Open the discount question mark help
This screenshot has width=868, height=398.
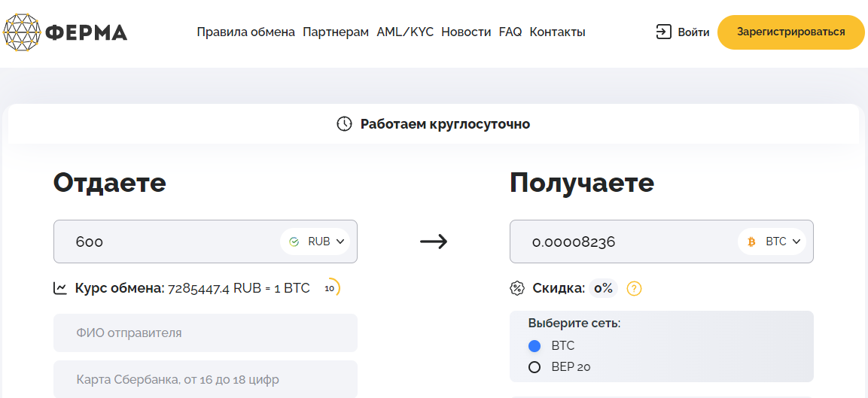634,288
